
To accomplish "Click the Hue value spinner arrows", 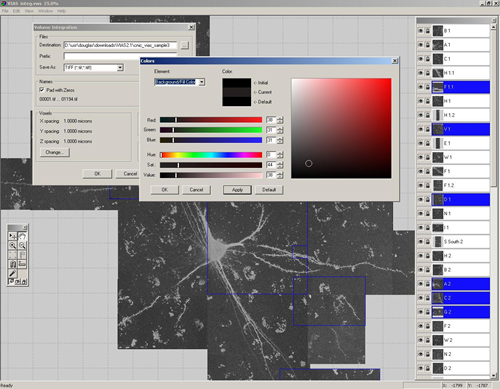I will coord(280,155).
